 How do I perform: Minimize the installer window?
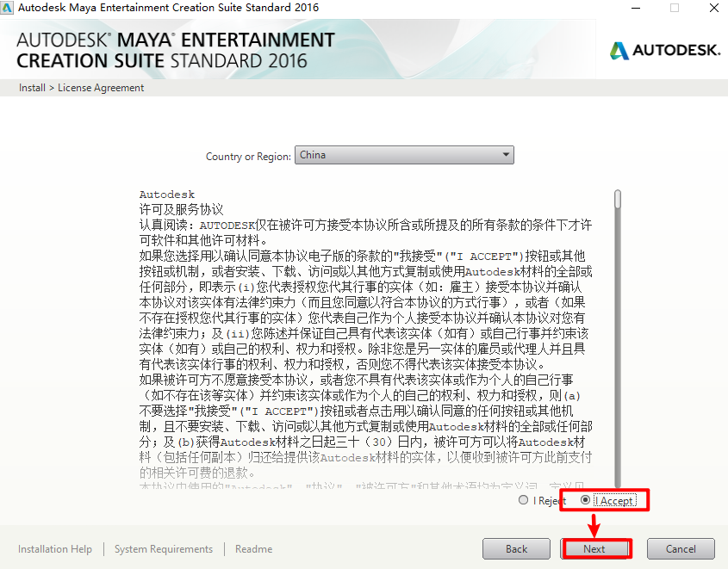point(634,8)
